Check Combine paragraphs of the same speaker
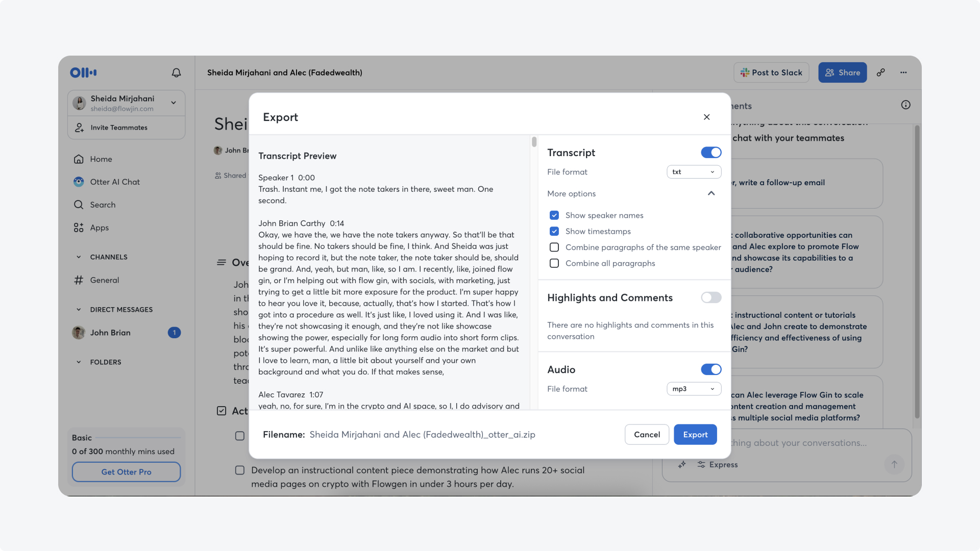The height and width of the screenshot is (551, 980). pos(554,247)
